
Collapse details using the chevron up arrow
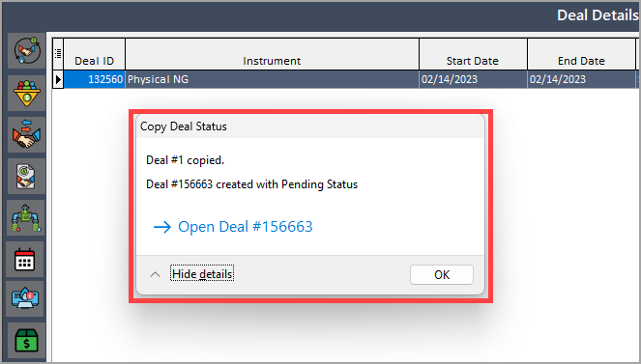coord(155,274)
